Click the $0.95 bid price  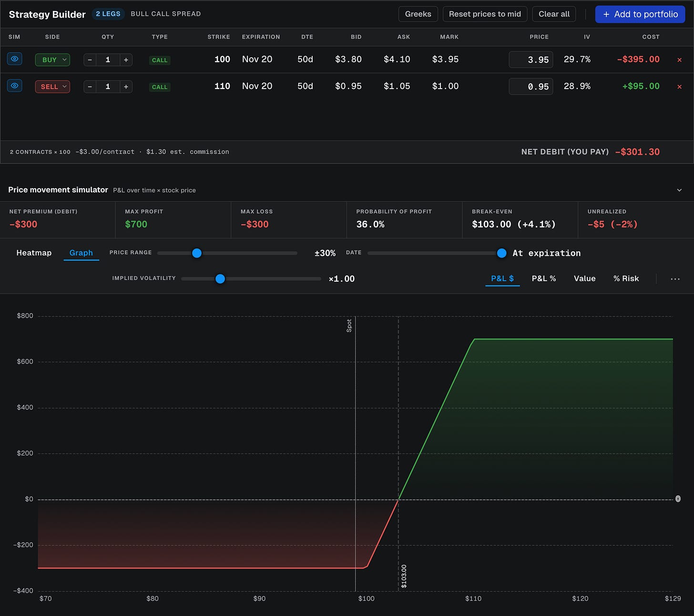[x=348, y=86]
